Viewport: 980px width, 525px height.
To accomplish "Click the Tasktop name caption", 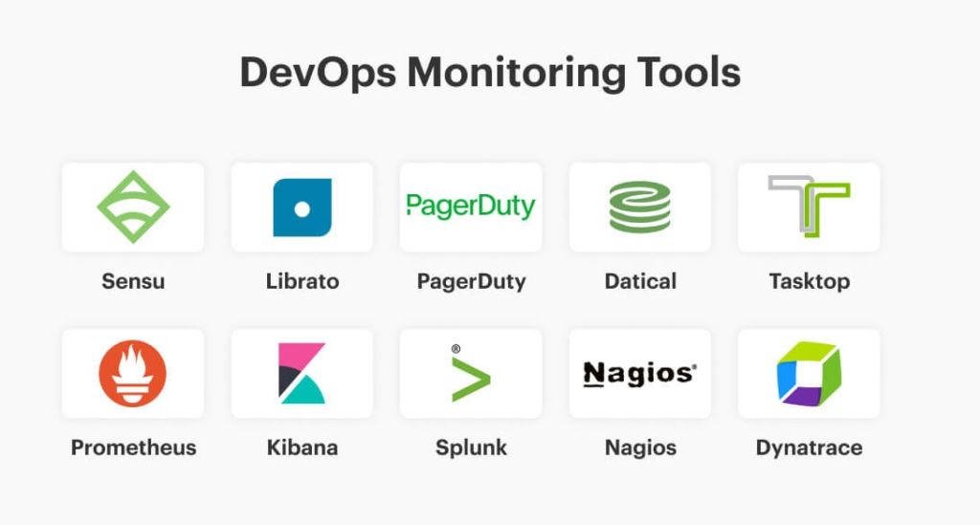I will click(x=809, y=281).
